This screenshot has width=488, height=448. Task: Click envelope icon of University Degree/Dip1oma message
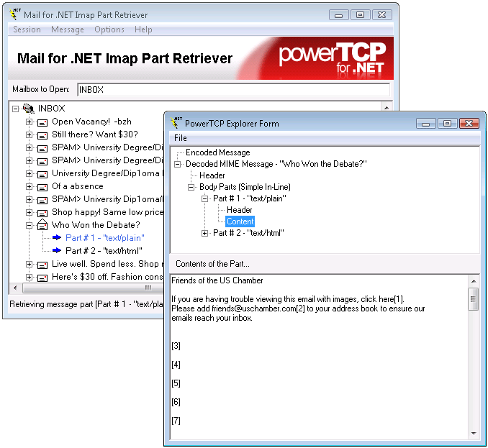[x=42, y=174]
